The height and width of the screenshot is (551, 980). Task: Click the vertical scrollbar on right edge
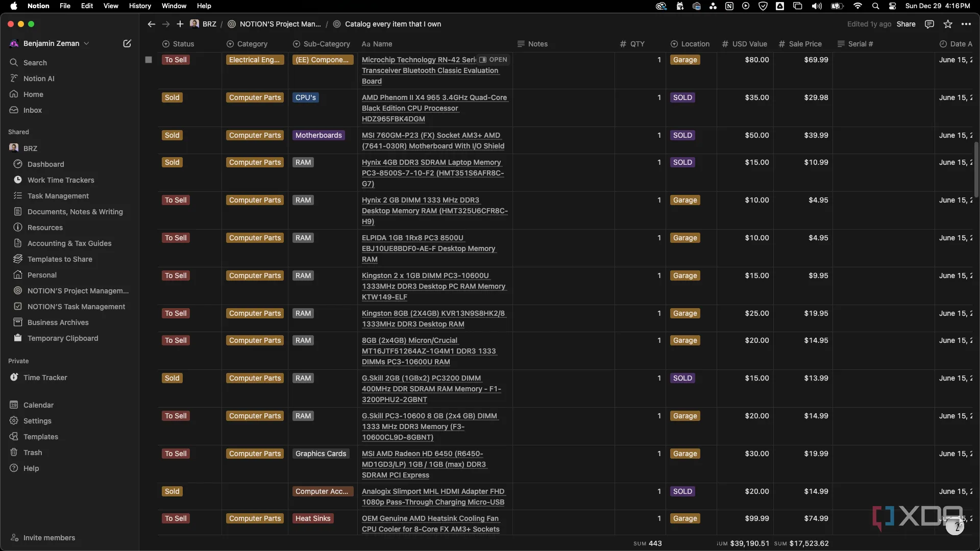976,168
